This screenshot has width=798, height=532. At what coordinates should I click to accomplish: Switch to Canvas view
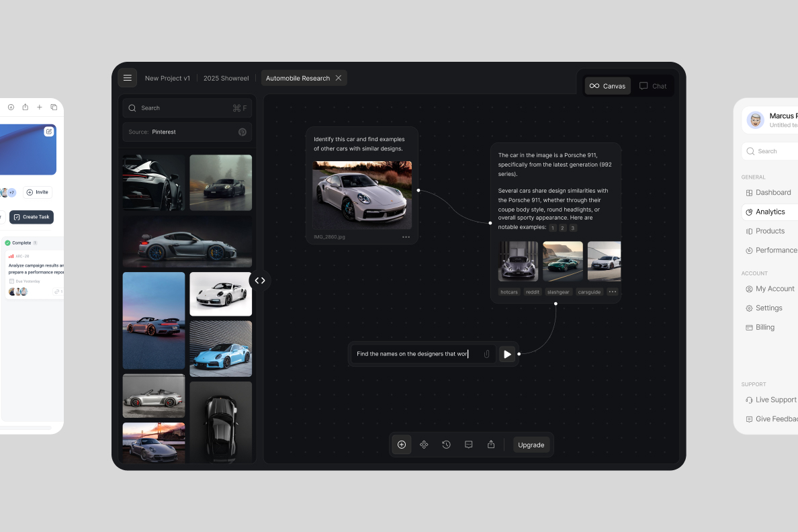[608, 86]
